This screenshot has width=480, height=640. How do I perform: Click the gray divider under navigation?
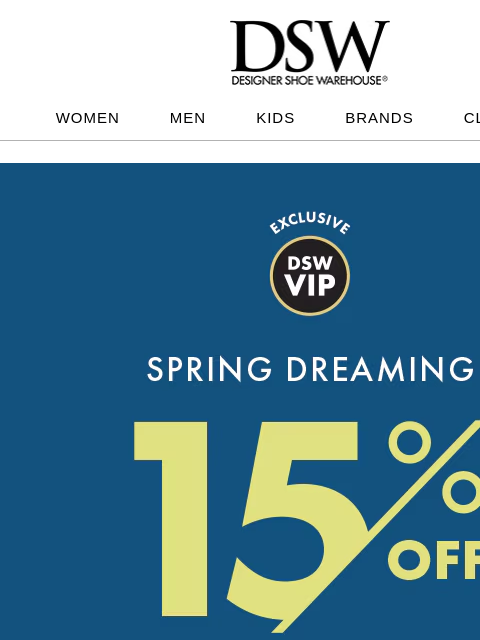point(240,140)
